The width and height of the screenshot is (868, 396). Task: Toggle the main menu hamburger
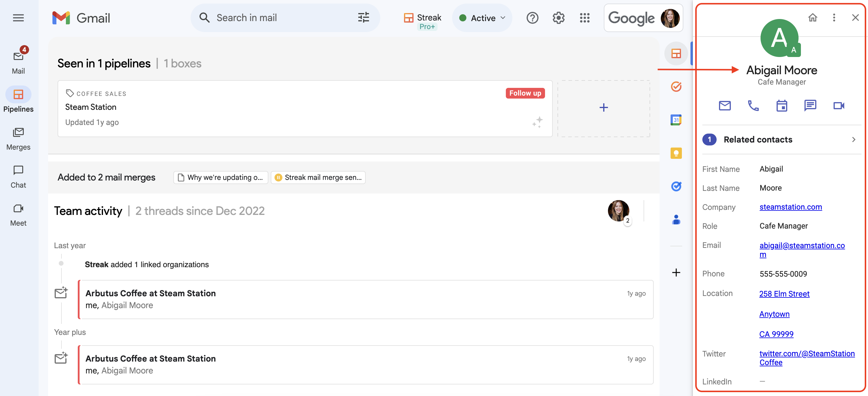[x=18, y=18]
